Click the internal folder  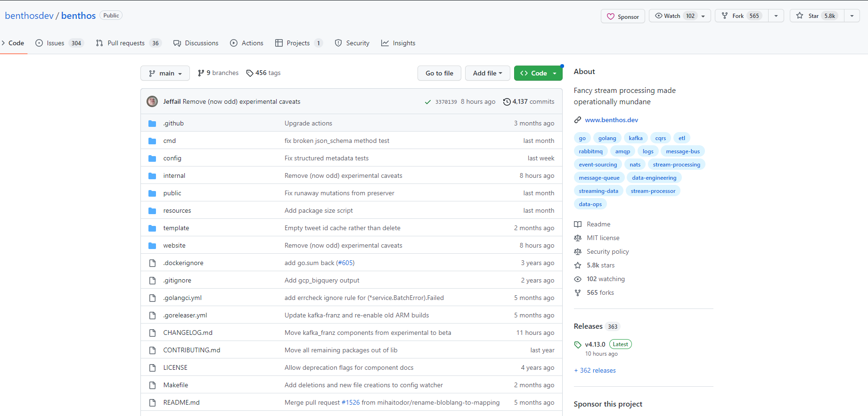174,175
